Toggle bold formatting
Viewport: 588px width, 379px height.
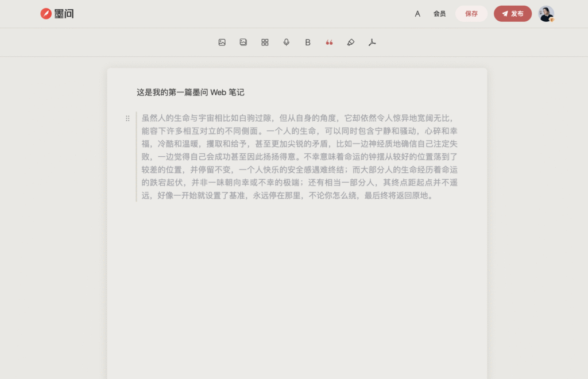308,42
